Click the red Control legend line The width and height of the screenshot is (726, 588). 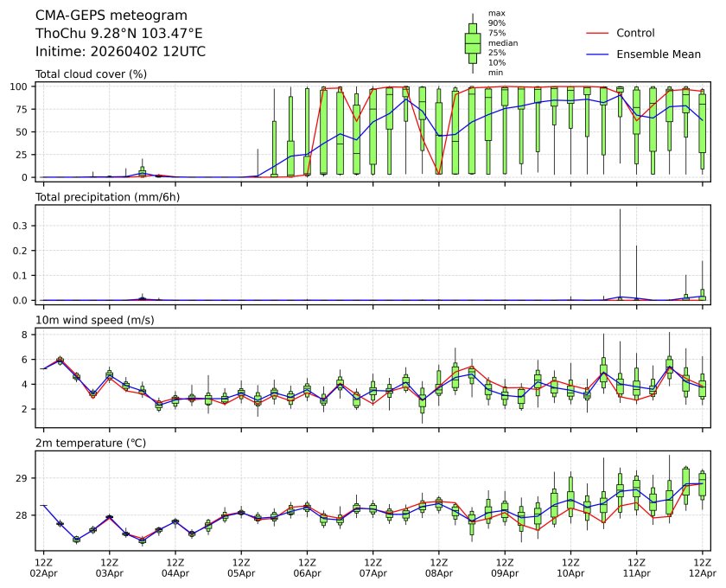coord(598,33)
